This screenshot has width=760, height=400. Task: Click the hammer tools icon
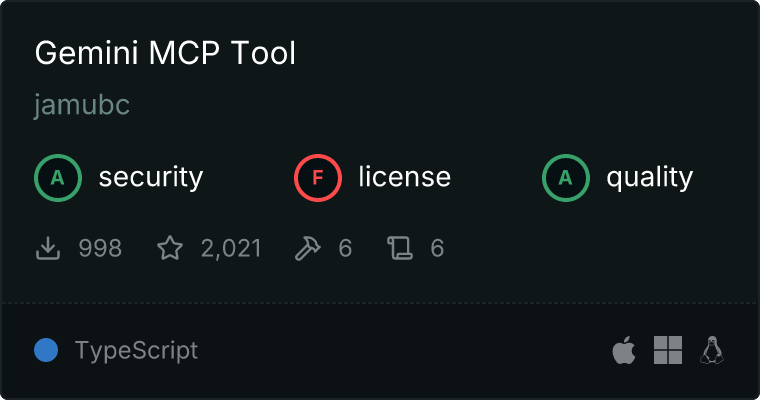click(308, 248)
